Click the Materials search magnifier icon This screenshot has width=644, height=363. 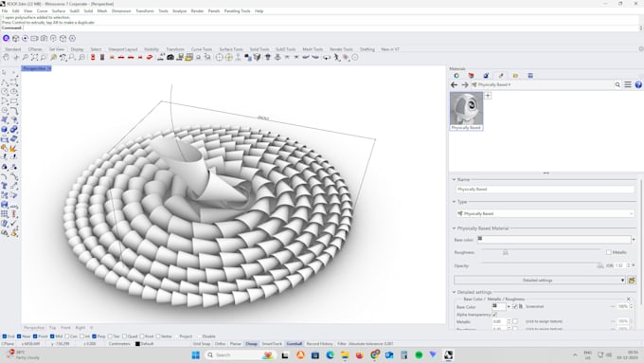point(617,84)
